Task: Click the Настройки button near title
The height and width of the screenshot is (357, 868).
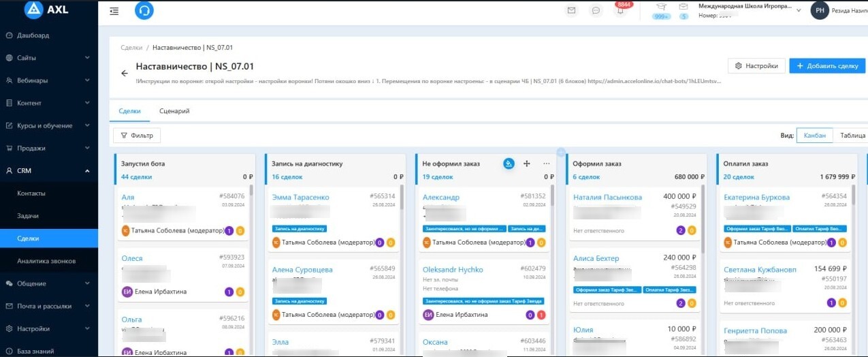Action: [x=756, y=66]
